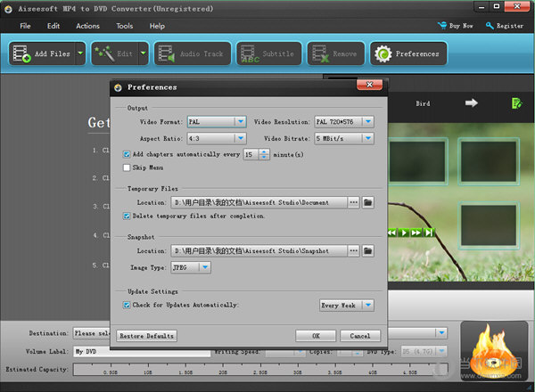535x392 pixels.
Task: Open Temporary Files folder icon
Action: [x=367, y=202]
